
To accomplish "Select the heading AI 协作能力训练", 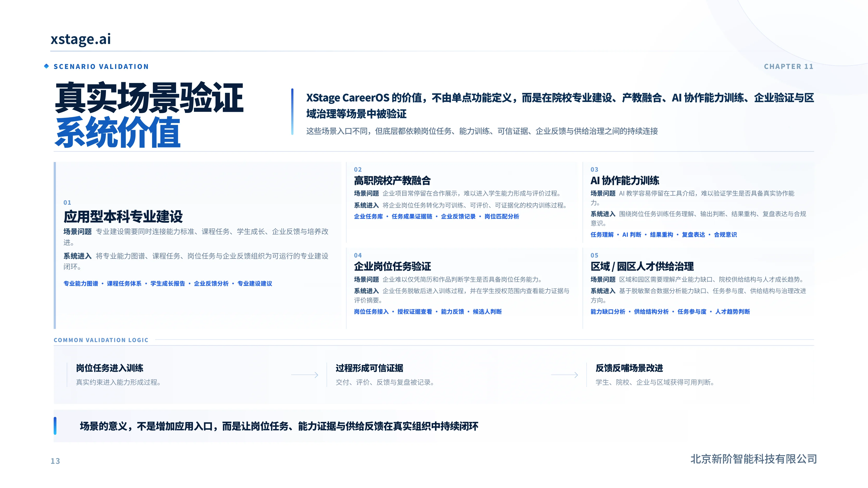I will (625, 181).
